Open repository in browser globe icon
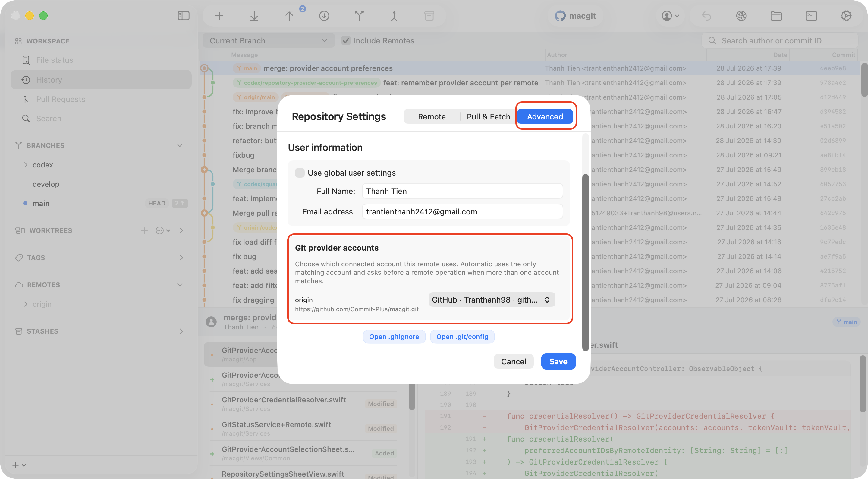 pyautogui.click(x=741, y=16)
